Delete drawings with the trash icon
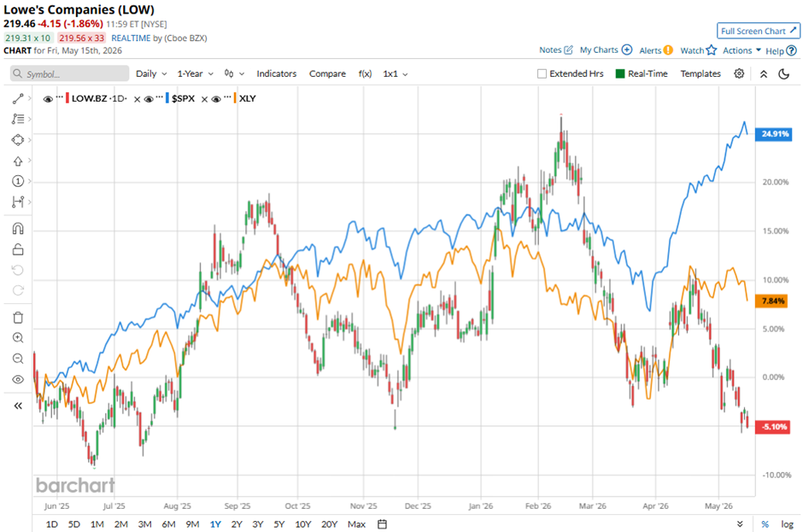This screenshot has width=803, height=532. [18, 318]
